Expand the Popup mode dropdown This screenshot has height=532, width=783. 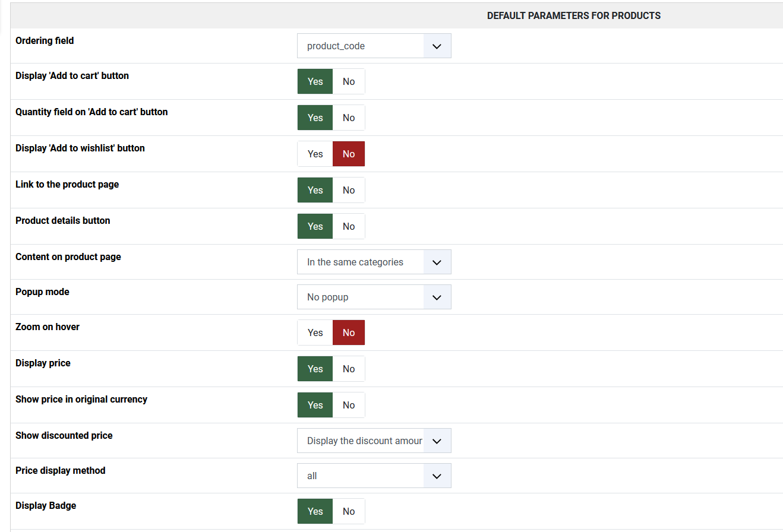[374, 297]
